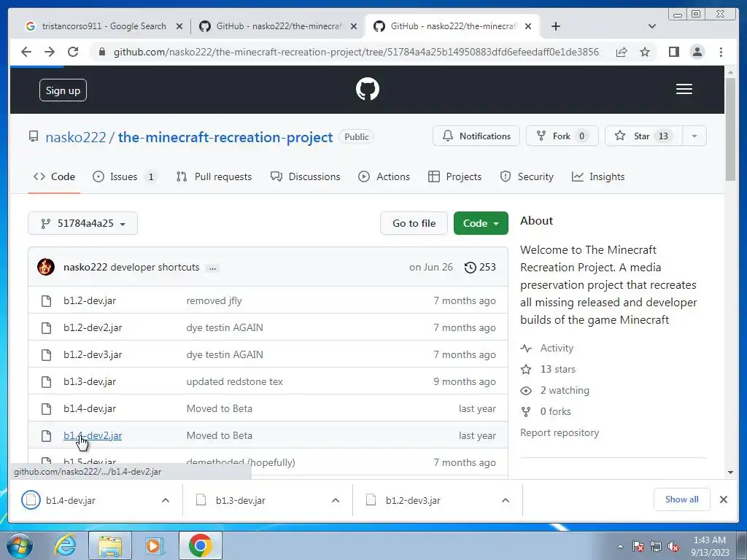The width and height of the screenshot is (747, 560).
Task: Click the Sign up button
Action: tap(63, 90)
